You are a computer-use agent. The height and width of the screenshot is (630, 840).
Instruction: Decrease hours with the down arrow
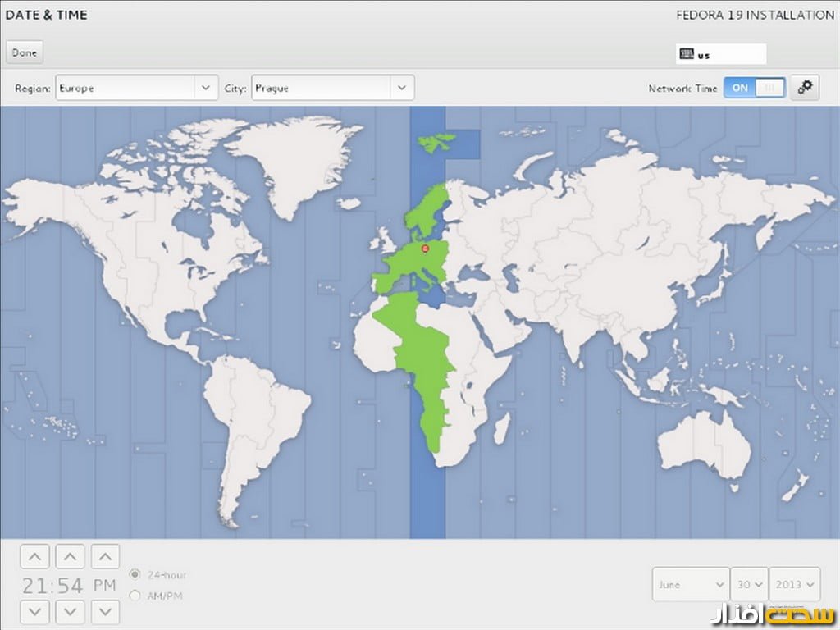click(x=34, y=611)
